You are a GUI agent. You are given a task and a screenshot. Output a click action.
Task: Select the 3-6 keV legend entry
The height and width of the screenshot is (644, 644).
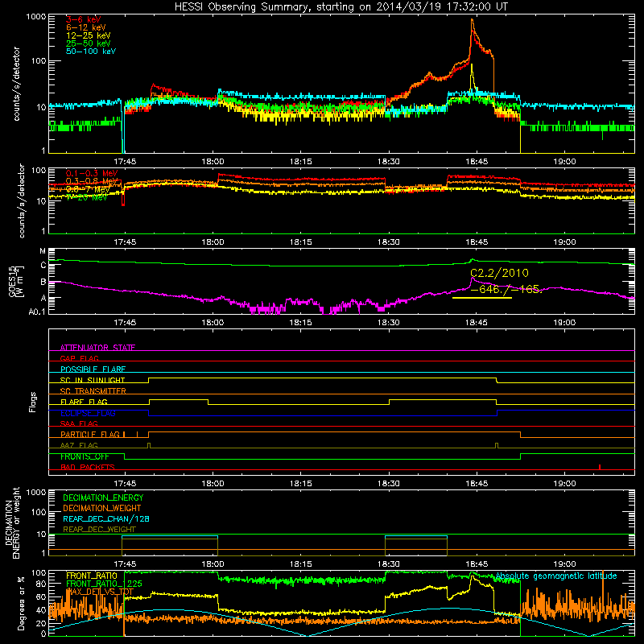coord(84,19)
